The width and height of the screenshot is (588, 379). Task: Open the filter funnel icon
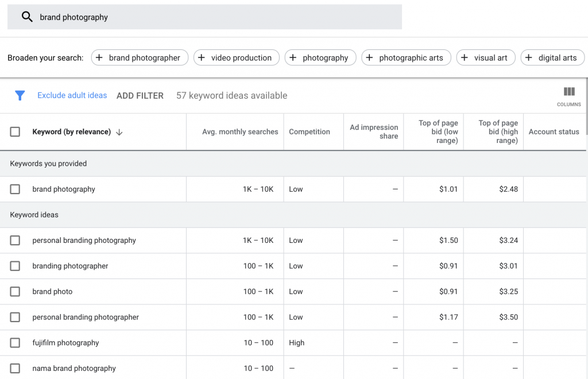point(20,95)
